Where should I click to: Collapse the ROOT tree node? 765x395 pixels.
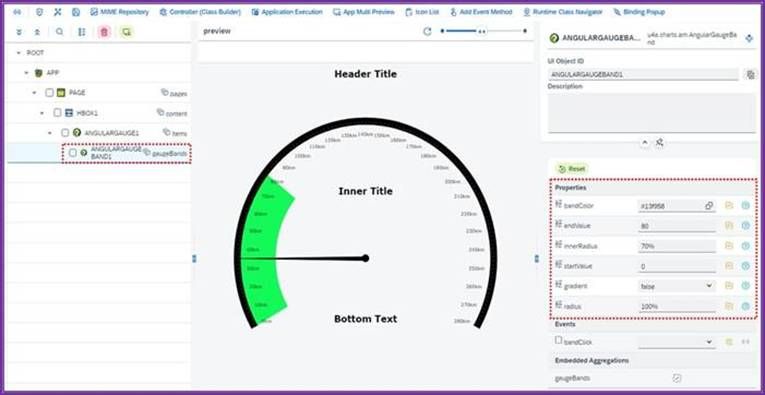tap(19, 53)
